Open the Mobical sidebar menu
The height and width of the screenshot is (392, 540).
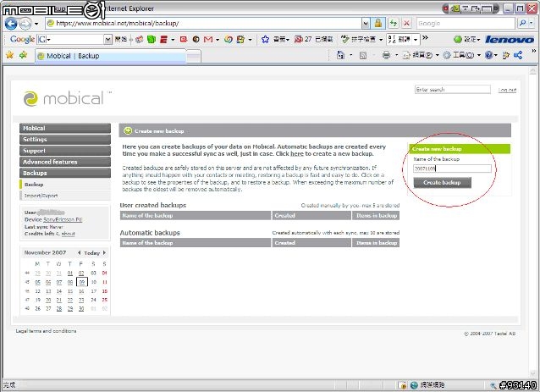pyautogui.click(x=65, y=128)
